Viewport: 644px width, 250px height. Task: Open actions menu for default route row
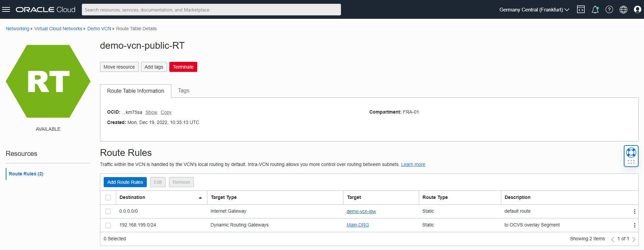[x=635, y=211]
